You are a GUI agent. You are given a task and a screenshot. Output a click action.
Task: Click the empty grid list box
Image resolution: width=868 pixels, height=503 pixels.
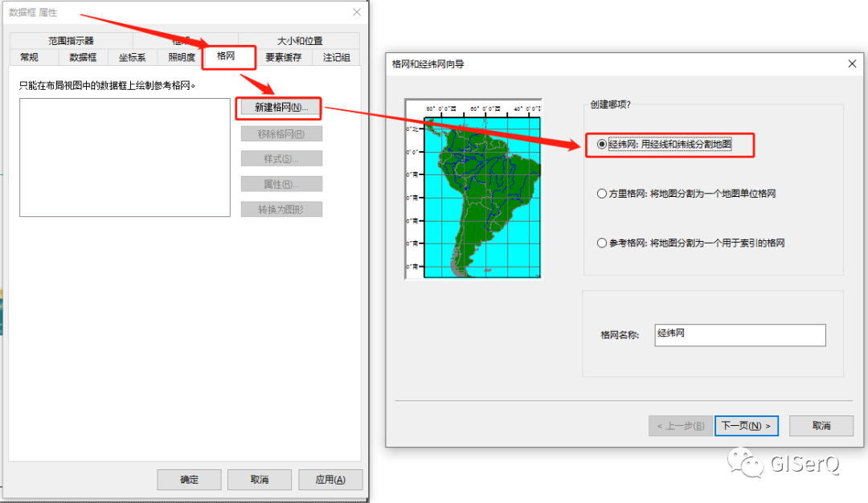pyautogui.click(x=125, y=157)
